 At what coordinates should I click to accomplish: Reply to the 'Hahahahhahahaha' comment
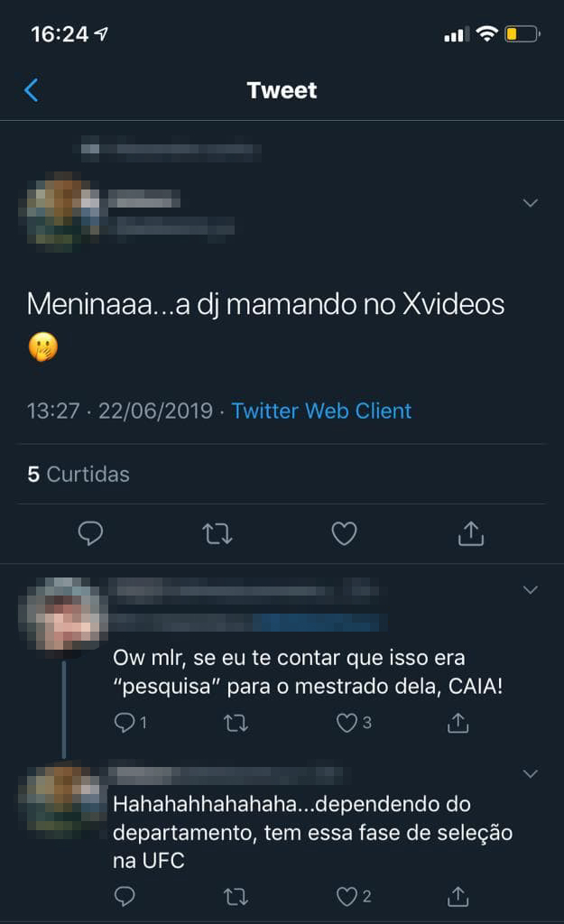click(125, 896)
